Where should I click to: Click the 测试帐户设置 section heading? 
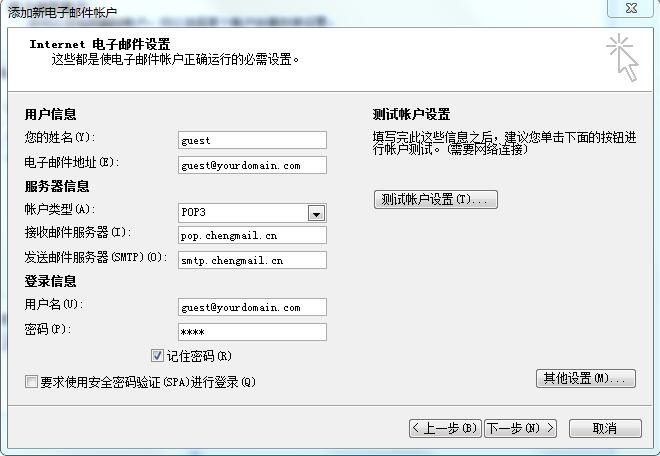(411, 115)
